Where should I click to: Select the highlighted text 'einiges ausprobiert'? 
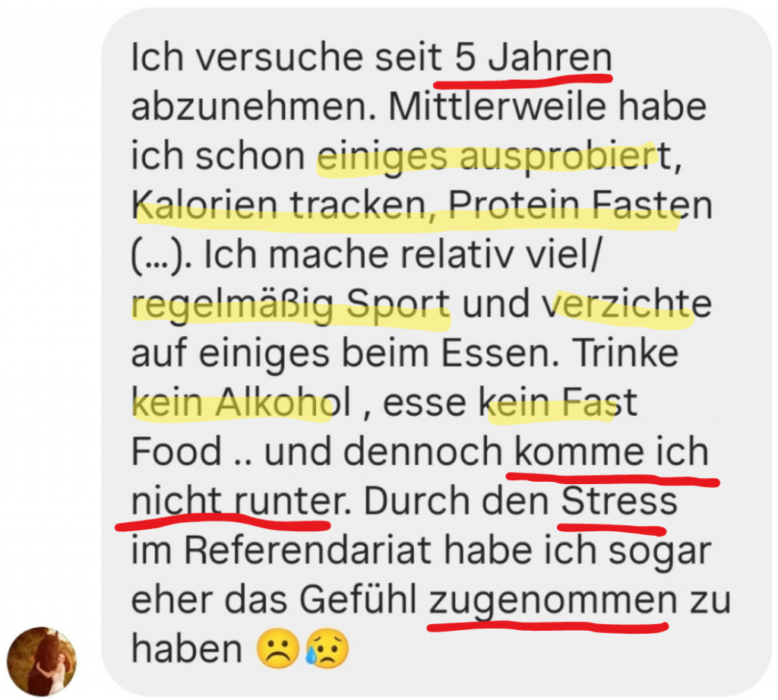pos(487,157)
